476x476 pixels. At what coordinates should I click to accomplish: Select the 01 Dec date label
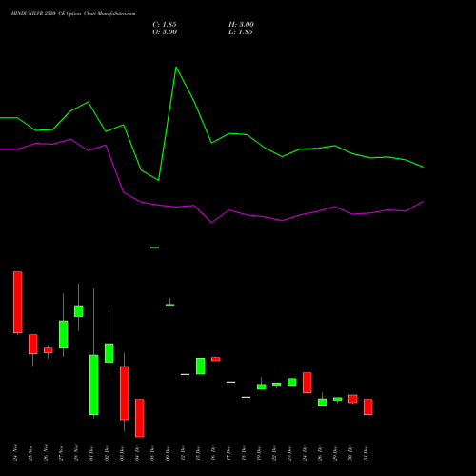click(91, 453)
